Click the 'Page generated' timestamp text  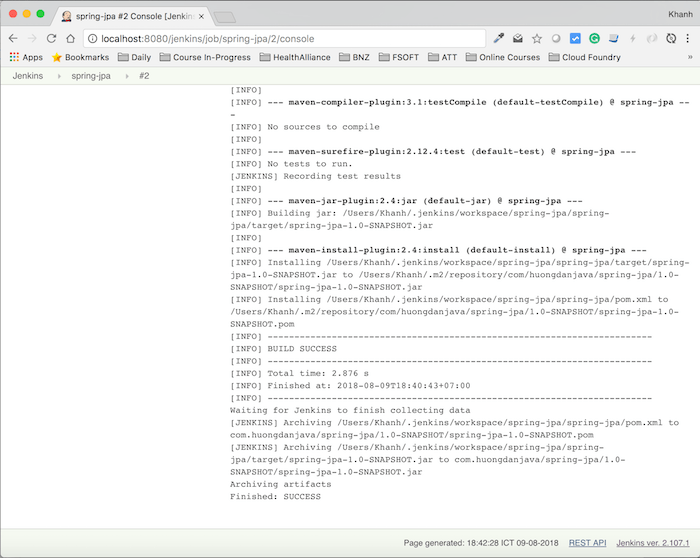(x=481, y=543)
